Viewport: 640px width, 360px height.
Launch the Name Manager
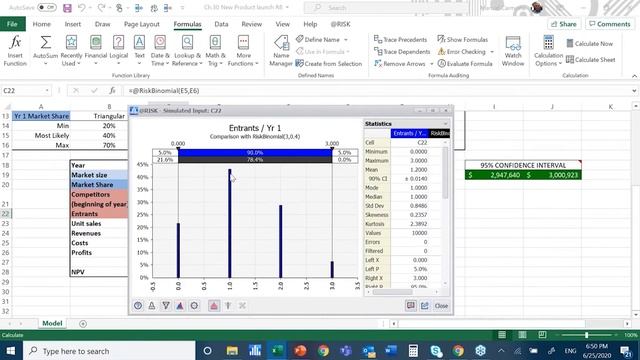click(281, 51)
